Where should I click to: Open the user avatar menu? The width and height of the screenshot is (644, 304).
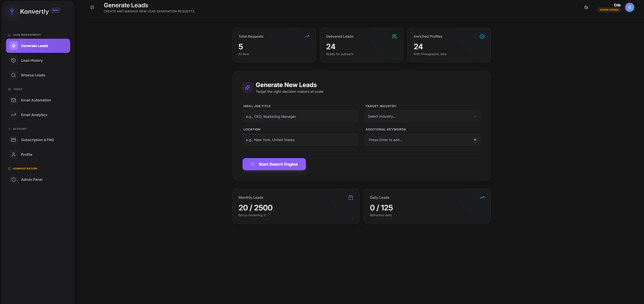tap(629, 7)
